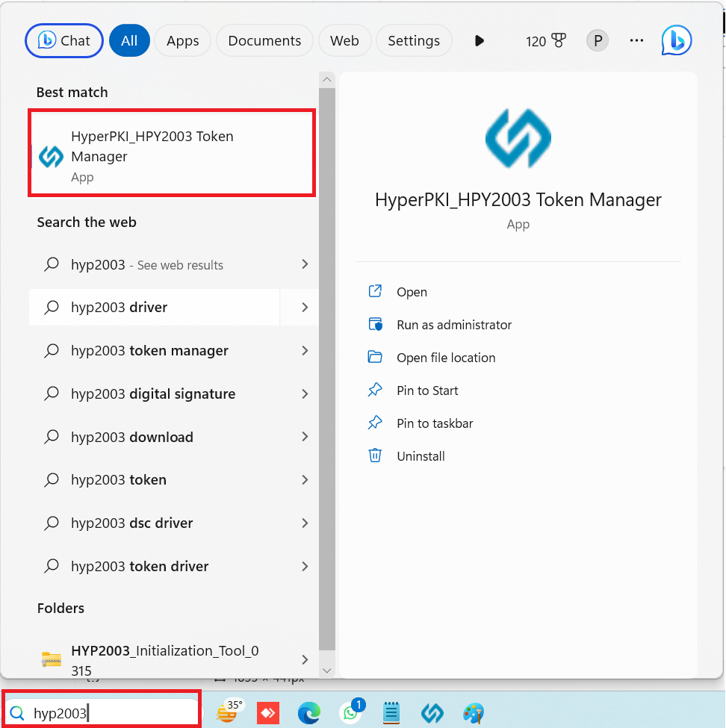This screenshot has width=726, height=728.
Task: Expand the hyp2003 web results chevron
Action: point(305,264)
